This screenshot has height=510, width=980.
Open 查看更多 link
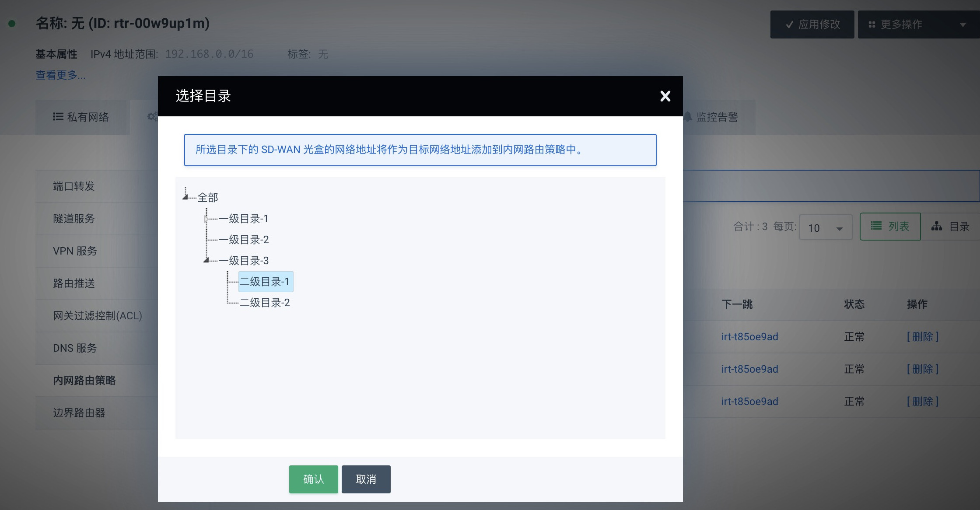[60, 75]
